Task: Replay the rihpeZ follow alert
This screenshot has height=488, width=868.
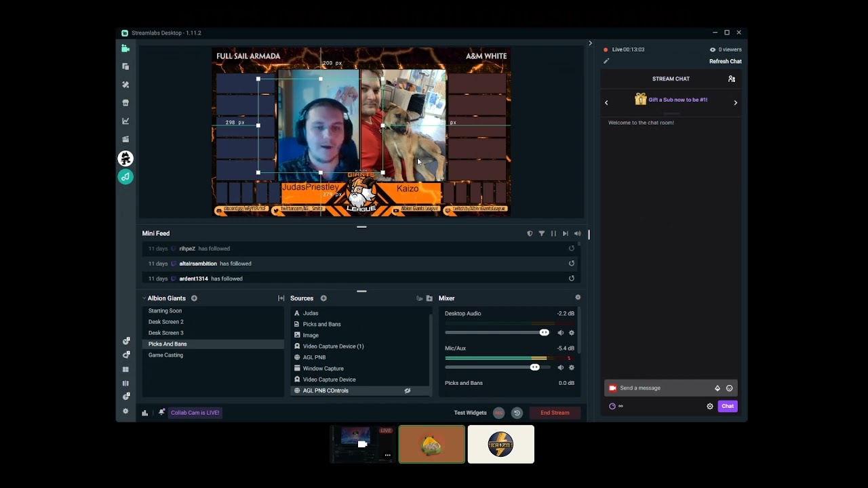Action: [572, 249]
